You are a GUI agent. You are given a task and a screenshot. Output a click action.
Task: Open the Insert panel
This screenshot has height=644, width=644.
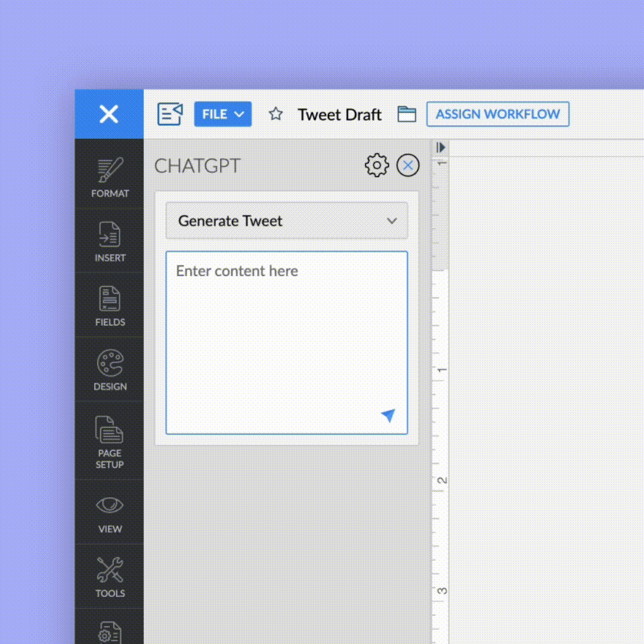tap(110, 241)
